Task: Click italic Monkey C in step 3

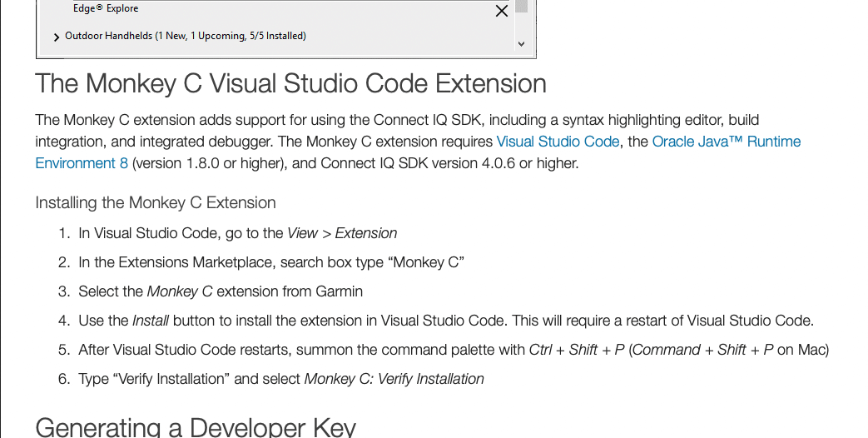Action: coord(180,291)
